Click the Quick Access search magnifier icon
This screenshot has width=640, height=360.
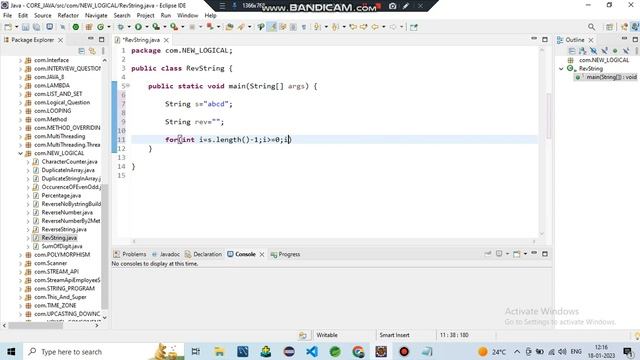(x=591, y=27)
